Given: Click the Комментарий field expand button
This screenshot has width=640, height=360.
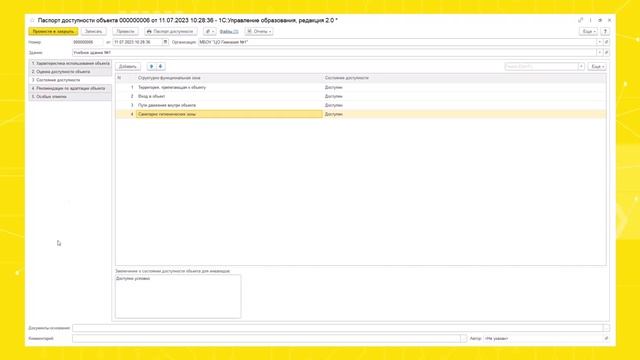Looking at the screenshot, I should pyautogui.click(x=463, y=338).
